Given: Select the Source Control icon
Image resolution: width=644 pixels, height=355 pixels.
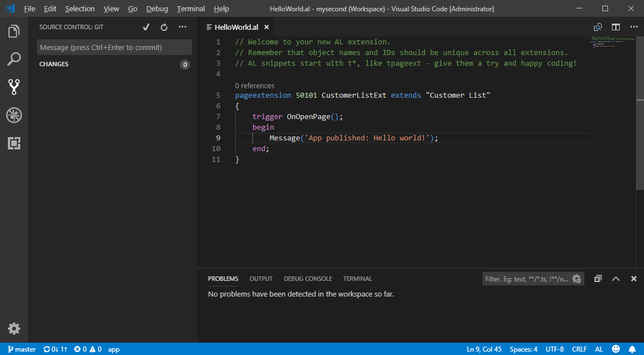Looking at the screenshot, I should (x=14, y=87).
